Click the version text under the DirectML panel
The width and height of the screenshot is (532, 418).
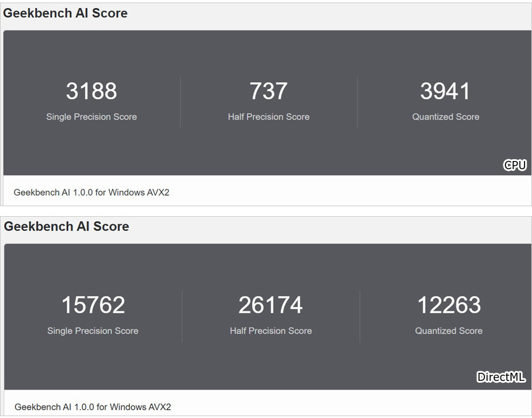pyautogui.click(x=93, y=407)
